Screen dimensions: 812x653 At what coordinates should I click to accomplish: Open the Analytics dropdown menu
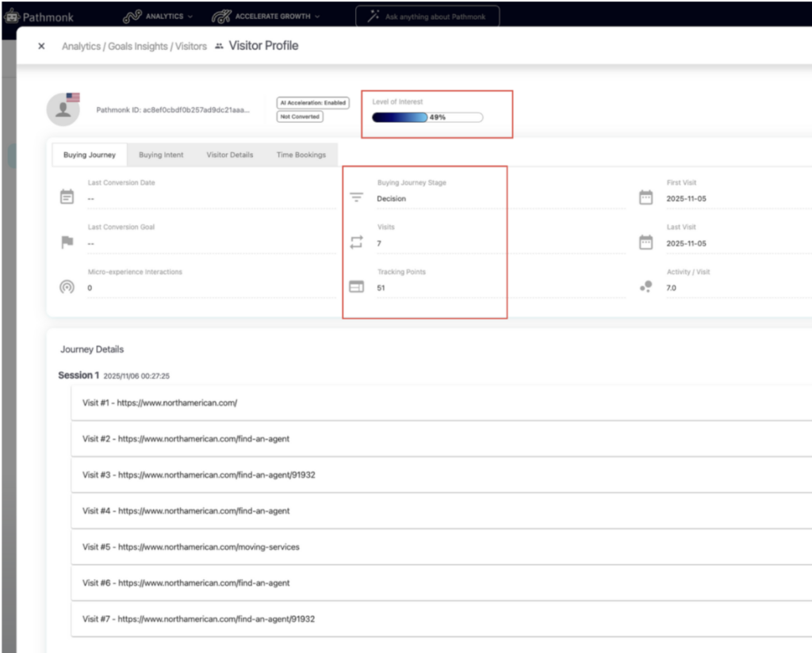point(159,16)
